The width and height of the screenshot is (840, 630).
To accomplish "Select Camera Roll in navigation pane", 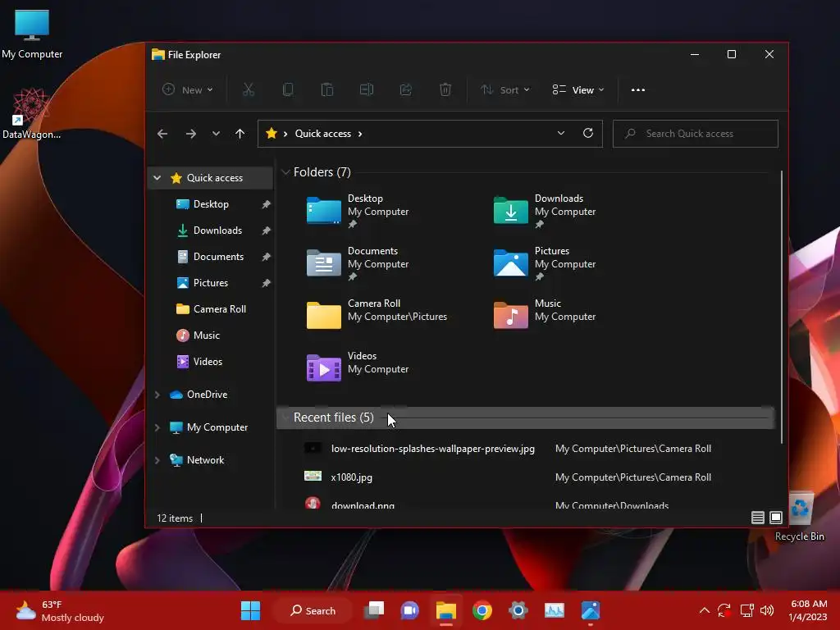I will [x=220, y=309].
